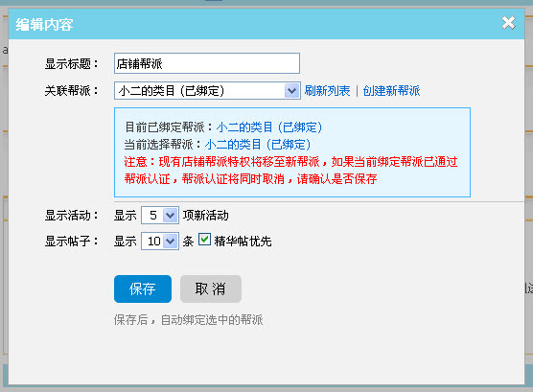Screen dimensions: 533x392
Task: Click the 创建新帮派 link
Action: point(391,91)
